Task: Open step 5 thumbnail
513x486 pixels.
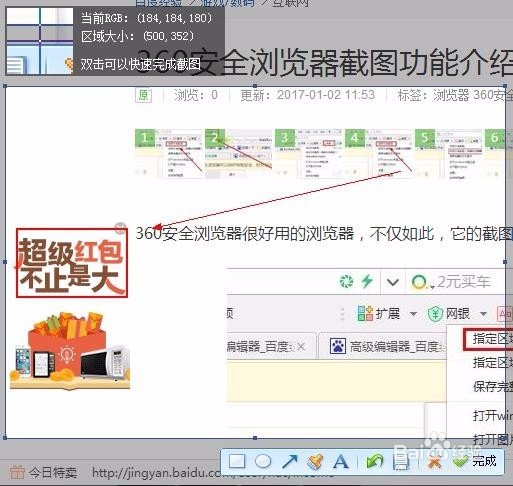Action: coord(448,154)
